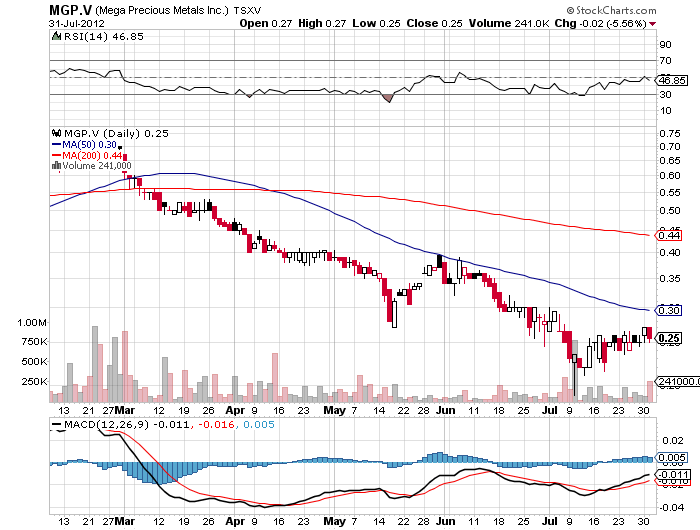The width and height of the screenshot is (700, 530).
Task: Click the Chg -0.02 (-5.56%) value
Action: pos(600,23)
